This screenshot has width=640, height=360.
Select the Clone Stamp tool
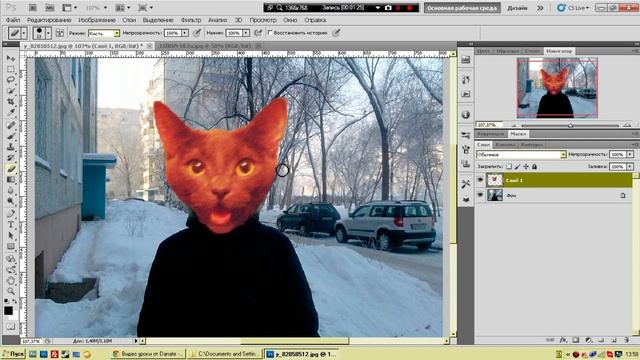(11, 147)
